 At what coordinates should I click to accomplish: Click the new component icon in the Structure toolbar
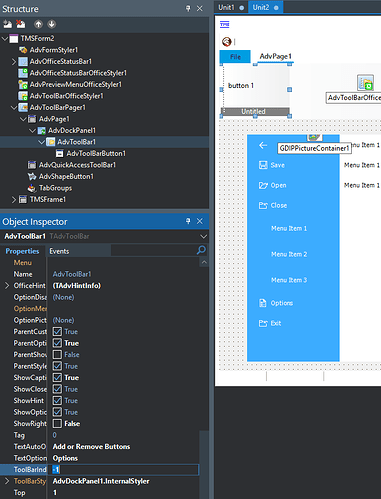pyautogui.click(x=7, y=24)
